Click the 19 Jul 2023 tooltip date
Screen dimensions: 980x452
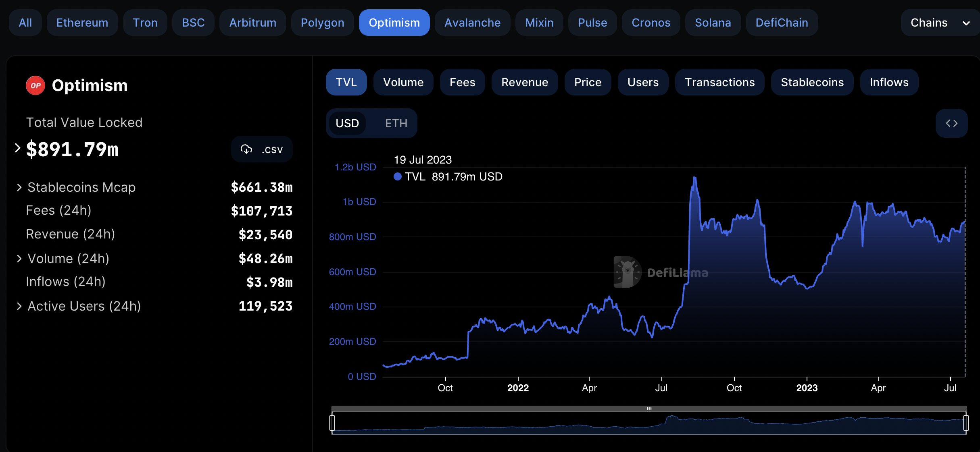pyautogui.click(x=423, y=160)
